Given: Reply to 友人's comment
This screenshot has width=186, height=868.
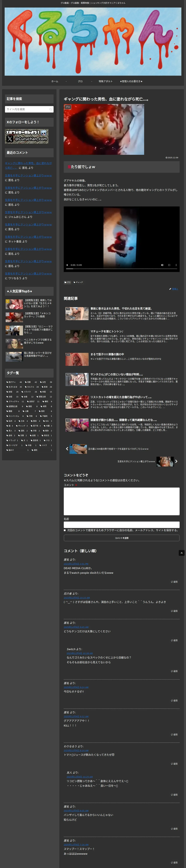Looking at the screenshot, I should pyautogui.click(x=174, y=795).
